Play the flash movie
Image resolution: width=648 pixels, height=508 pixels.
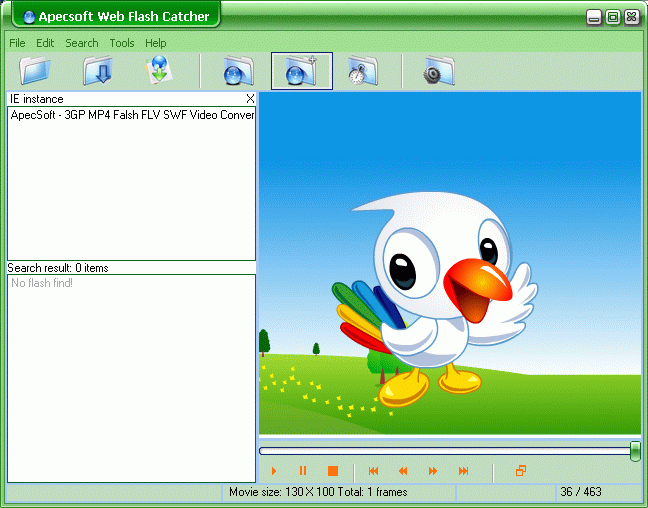(x=274, y=471)
